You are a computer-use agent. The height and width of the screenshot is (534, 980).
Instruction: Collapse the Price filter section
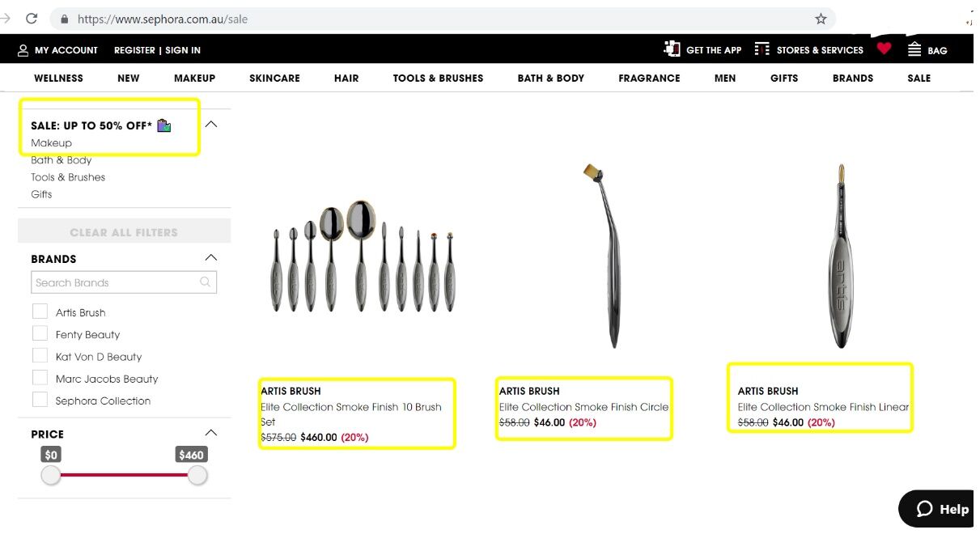point(211,433)
